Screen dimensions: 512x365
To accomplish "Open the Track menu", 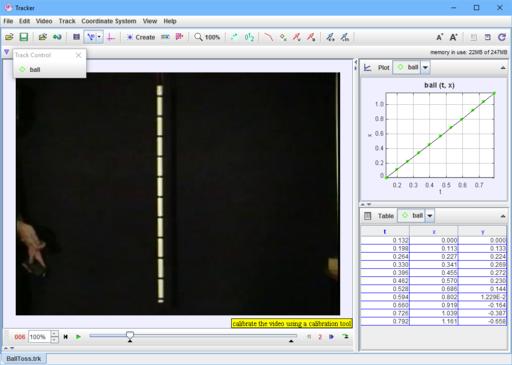I will coord(67,21).
